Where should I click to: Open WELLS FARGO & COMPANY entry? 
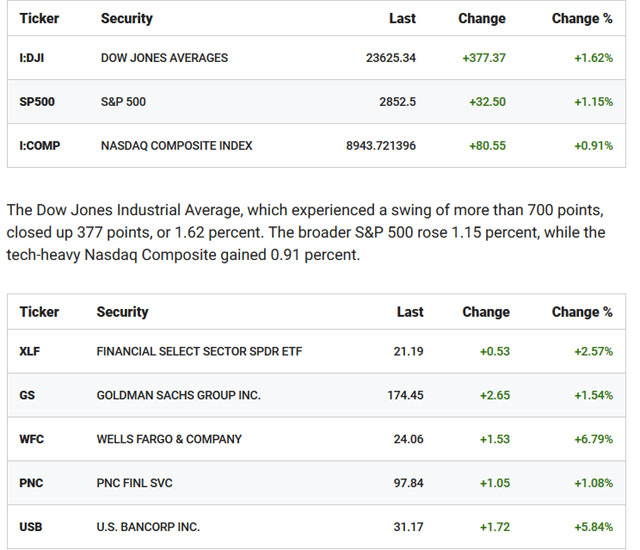(x=169, y=439)
